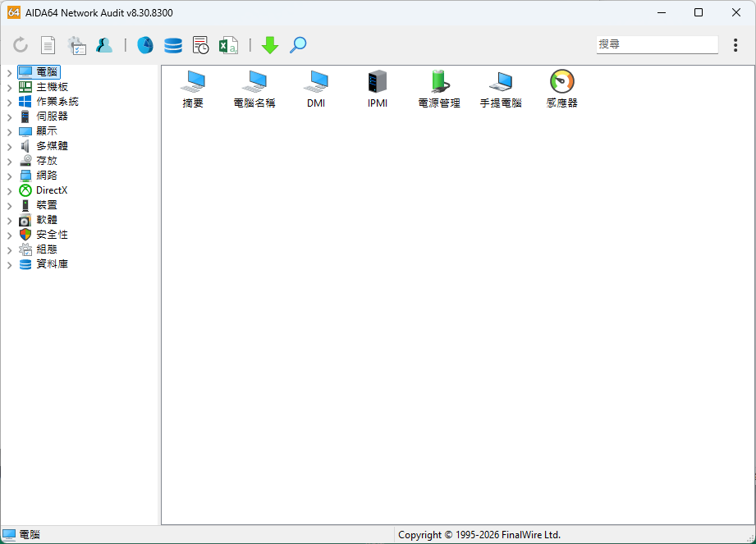This screenshot has width=756, height=544.
Task: Click the magnifying glass search icon
Action: (x=298, y=45)
